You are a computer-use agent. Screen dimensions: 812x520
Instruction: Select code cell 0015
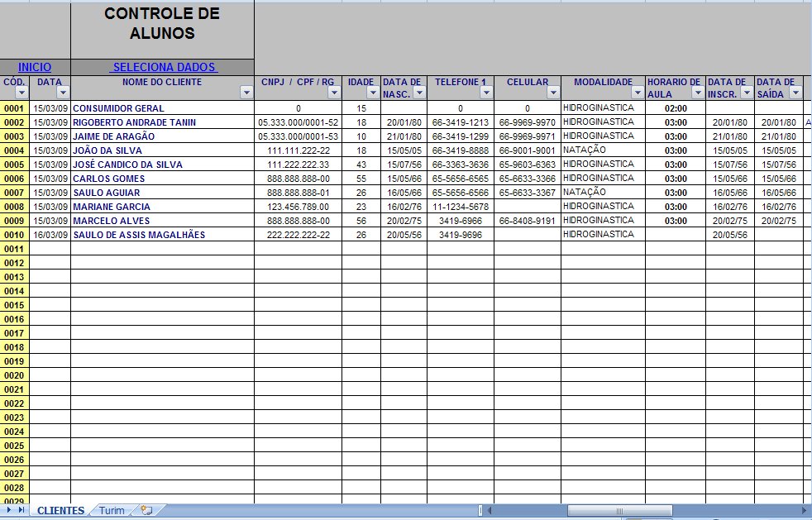click(x=15, y=304)
